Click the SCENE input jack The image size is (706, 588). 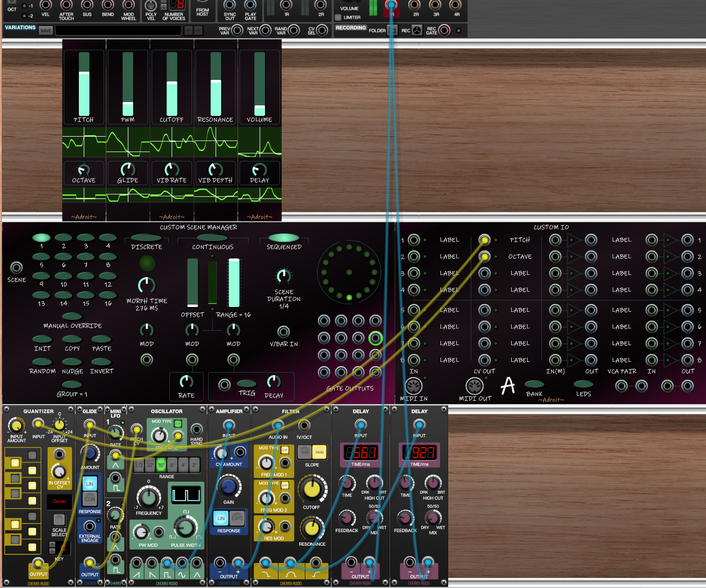click(x=16, y=268)
